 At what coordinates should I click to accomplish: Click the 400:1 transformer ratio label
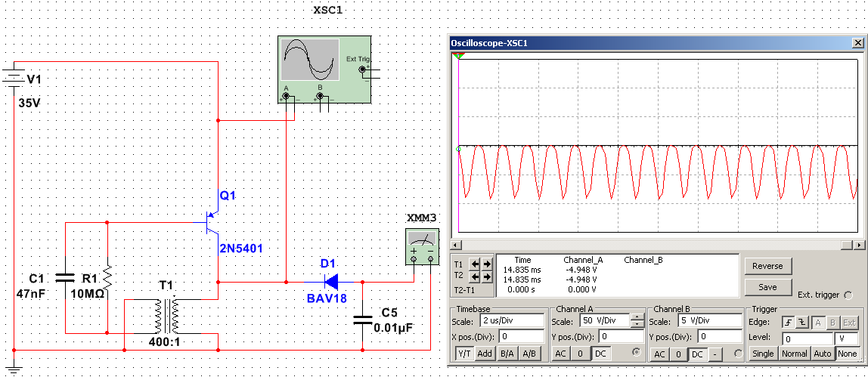tap(164, 341)
